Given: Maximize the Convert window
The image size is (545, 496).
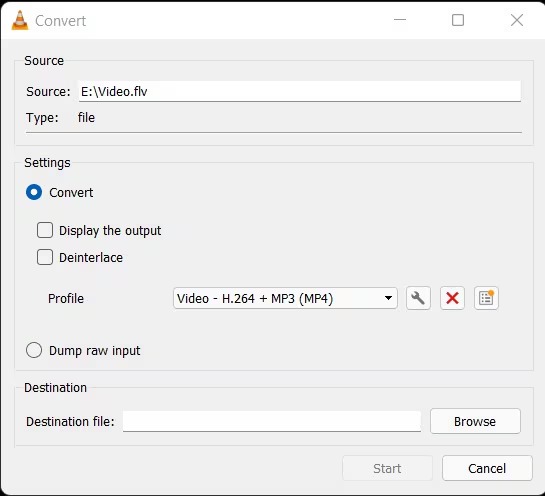Looking at the screenshot, I should coord(458,20).
